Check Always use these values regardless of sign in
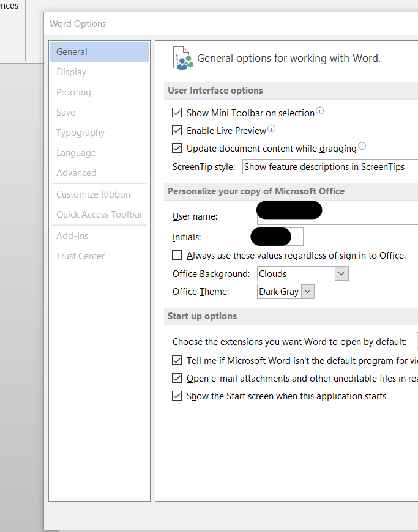 click(177, 255)
